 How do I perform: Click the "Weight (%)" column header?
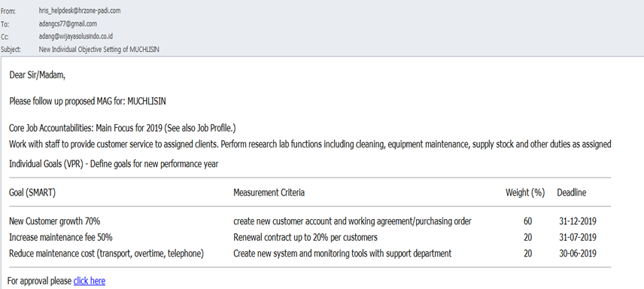click(525, 193)
